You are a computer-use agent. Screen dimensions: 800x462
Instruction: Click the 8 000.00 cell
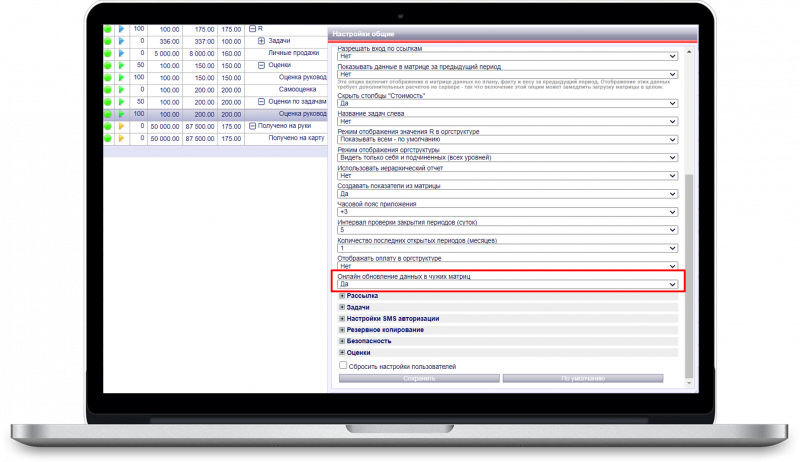click(201, 54)
